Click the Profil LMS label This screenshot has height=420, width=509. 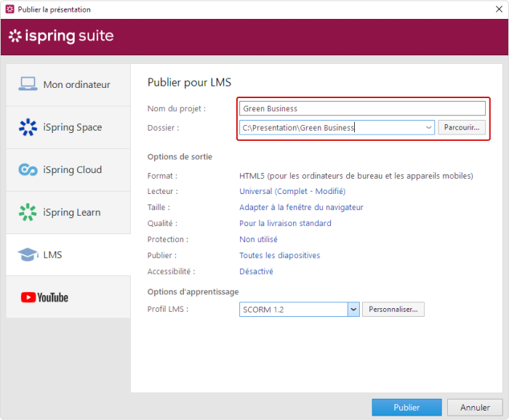point(168,309)
